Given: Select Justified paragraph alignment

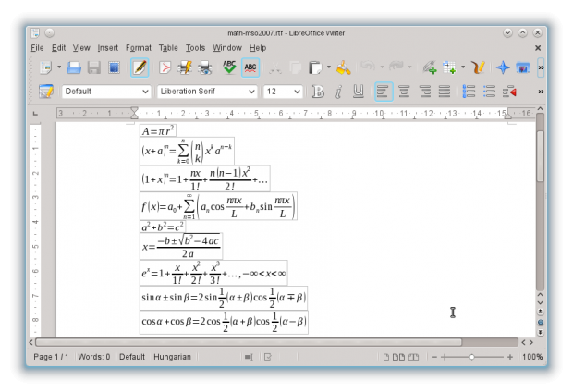Looking at the screenshot, I should (x=445, y=92).
